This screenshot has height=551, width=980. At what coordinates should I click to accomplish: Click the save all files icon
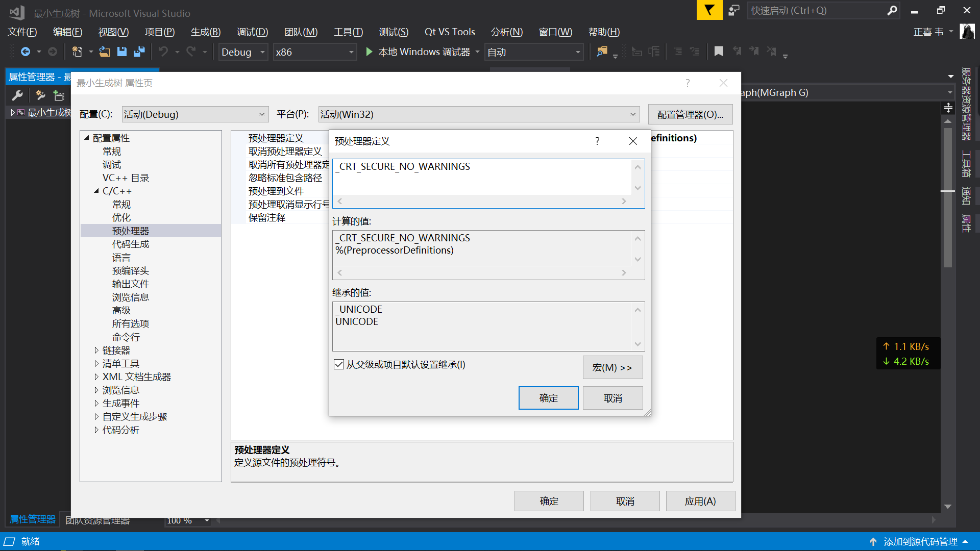click(139, 52)
